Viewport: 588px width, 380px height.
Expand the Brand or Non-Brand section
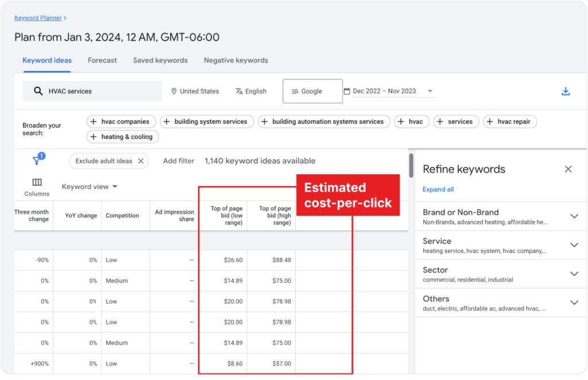click(x=574, y=216)
